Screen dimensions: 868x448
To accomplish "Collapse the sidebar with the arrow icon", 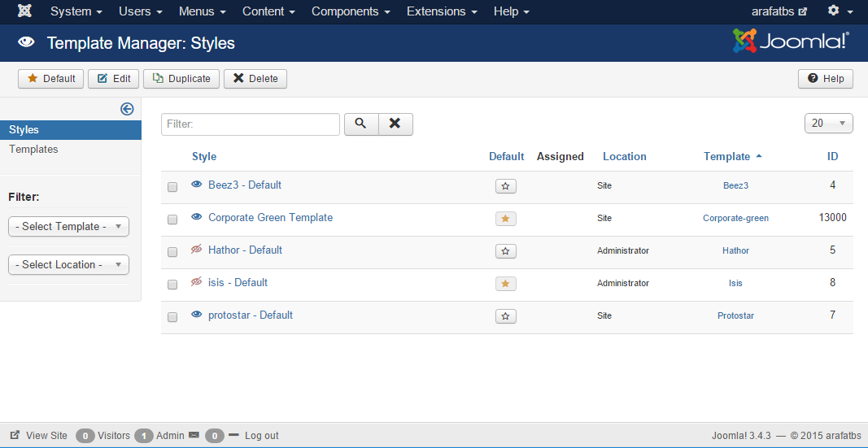I will [127, 109].
